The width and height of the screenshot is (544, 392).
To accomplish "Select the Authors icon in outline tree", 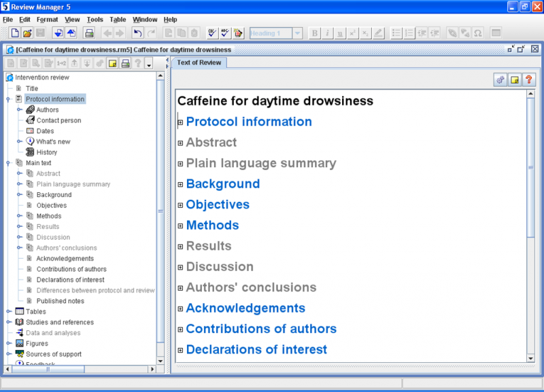I will (x=30, y=110).
